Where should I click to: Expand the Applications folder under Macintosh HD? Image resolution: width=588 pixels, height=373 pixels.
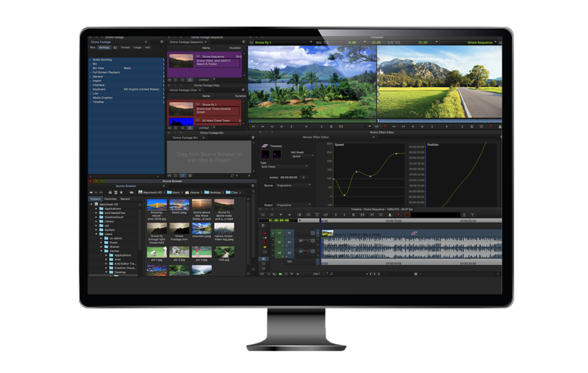96,209
